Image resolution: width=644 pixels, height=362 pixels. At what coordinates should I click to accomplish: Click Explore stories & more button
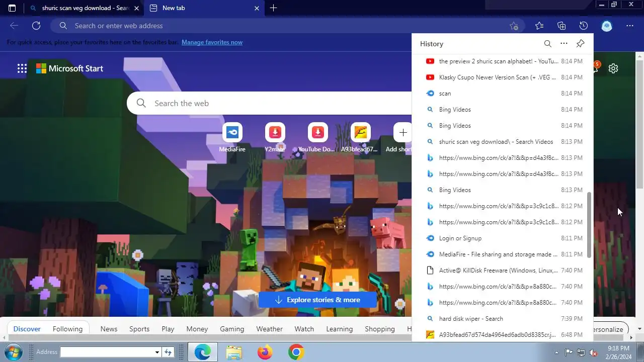317,300
